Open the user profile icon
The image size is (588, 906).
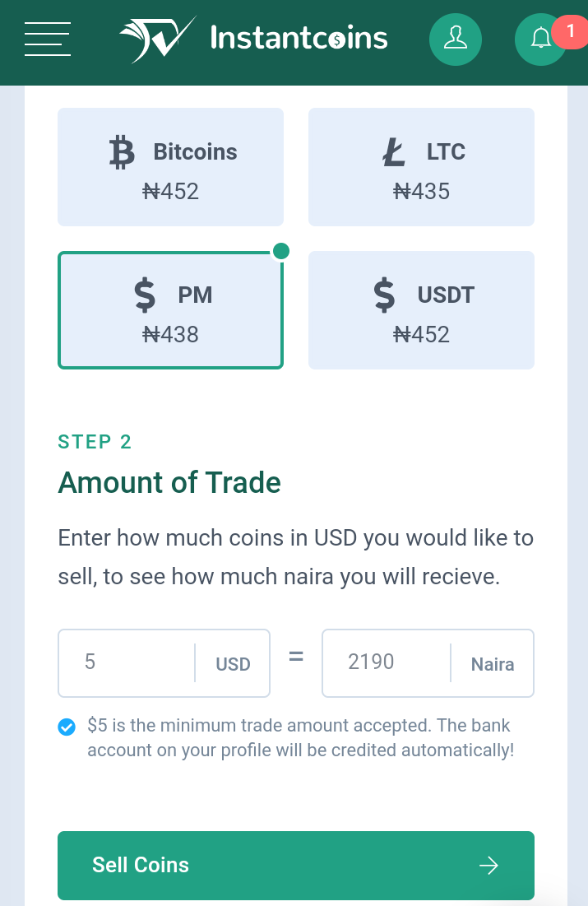point(455,38)
